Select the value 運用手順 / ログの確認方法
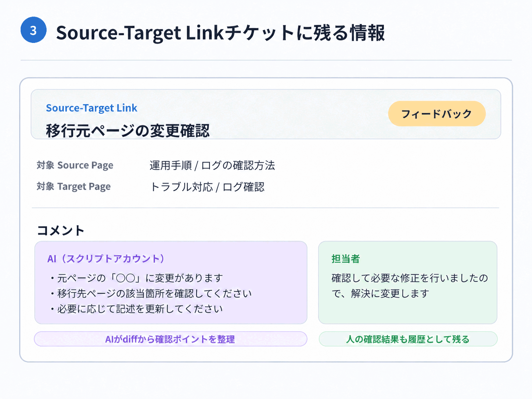Screen dimensions: 532x399 (x=212, y=165)
